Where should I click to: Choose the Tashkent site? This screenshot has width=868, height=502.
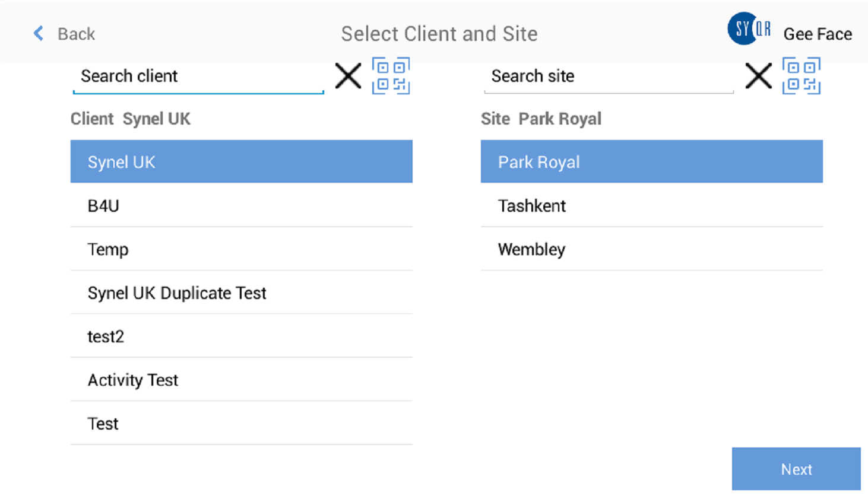pyautogui.click(x=651, y=205)
